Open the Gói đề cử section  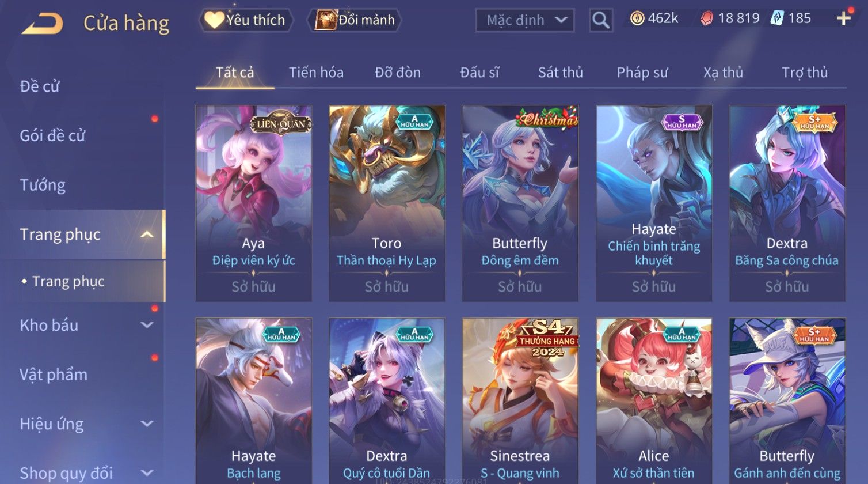[52, 136]
